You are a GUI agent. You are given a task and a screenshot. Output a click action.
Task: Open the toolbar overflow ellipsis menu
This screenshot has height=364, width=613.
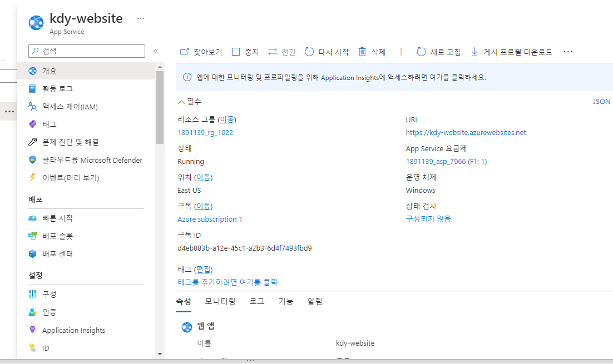point(568,52)
